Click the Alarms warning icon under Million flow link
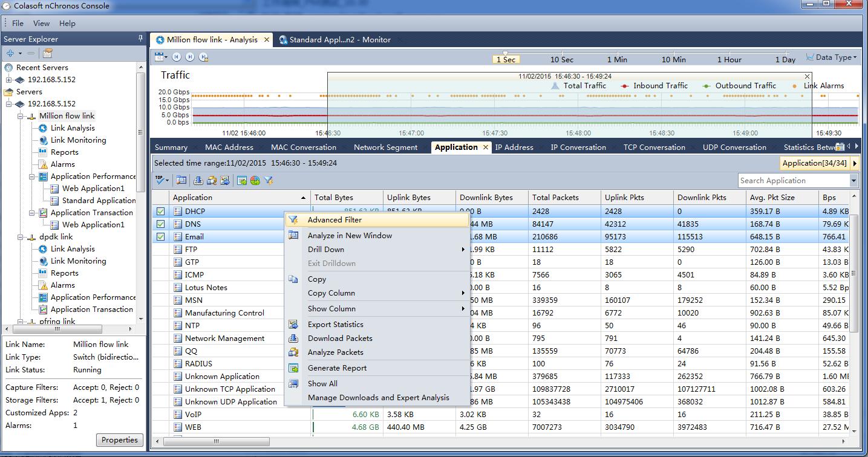Screen dimensions: 868x457 (43, 164)
